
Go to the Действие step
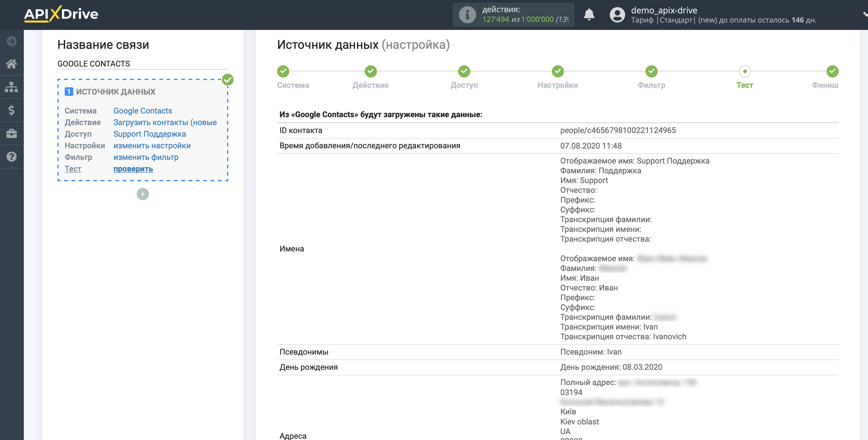coord(370,85)
